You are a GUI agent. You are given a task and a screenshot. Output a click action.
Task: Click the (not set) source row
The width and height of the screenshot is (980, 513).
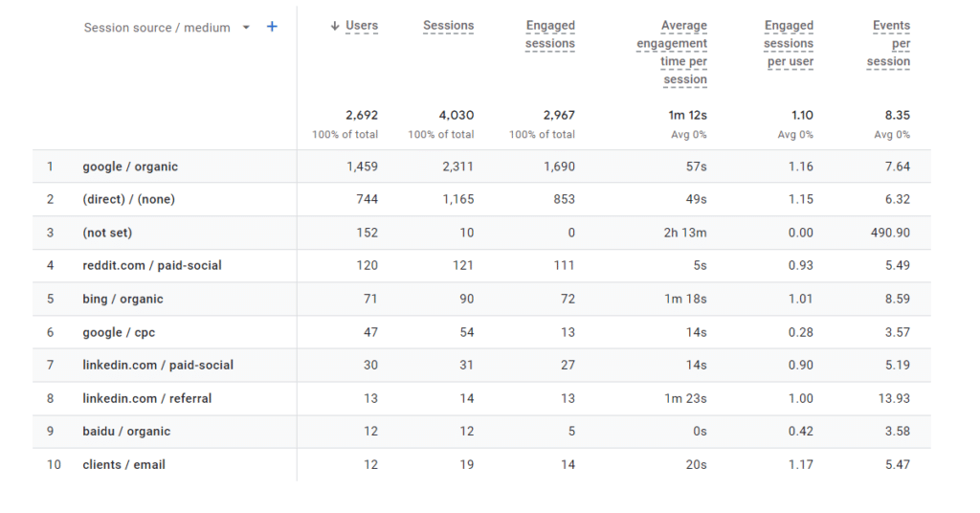point(107,233)
